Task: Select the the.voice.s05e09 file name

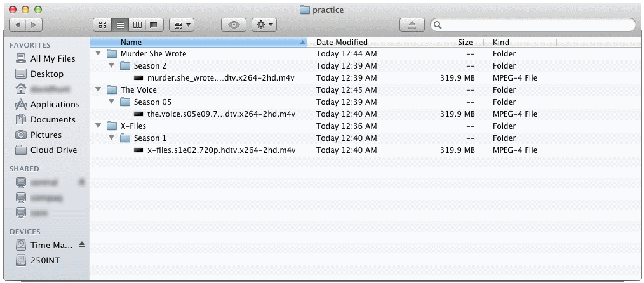Action: [x=222, y=114]
